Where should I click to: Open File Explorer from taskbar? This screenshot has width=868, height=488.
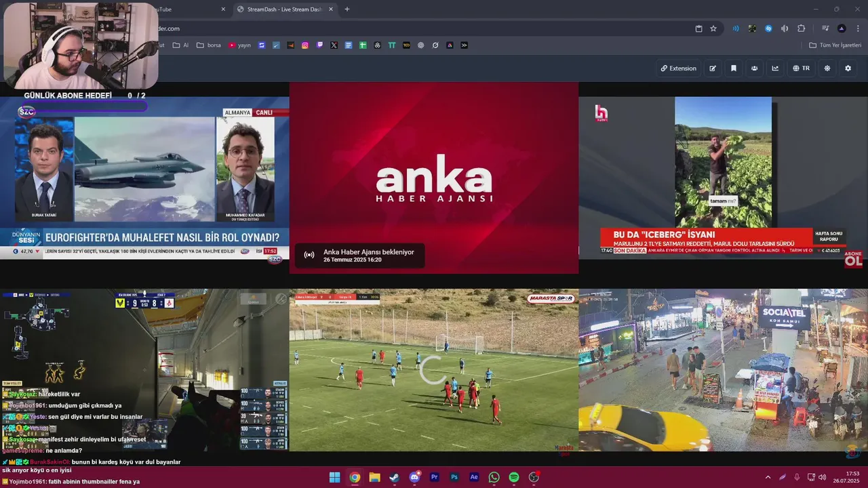(x=374, y=477)
